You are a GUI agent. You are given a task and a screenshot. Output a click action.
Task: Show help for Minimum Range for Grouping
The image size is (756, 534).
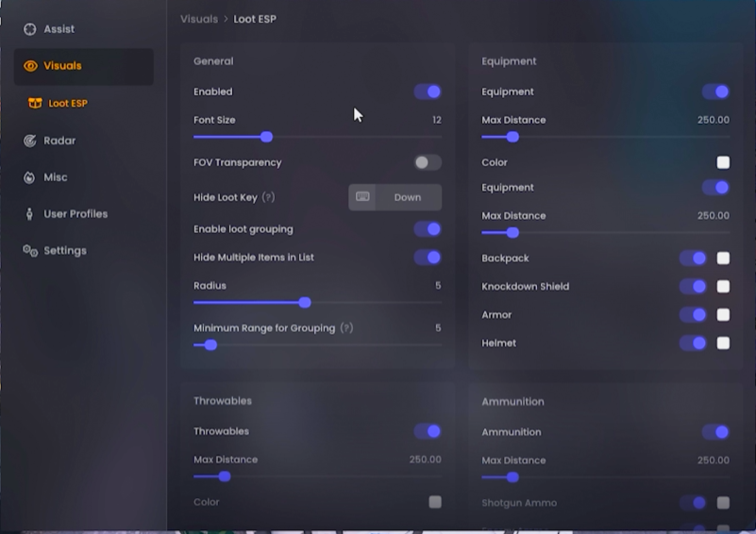(346, 328)
